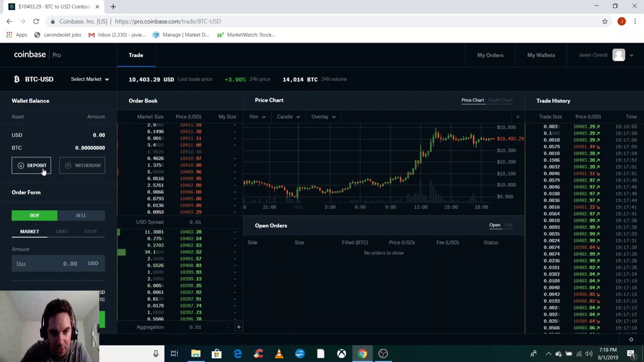Click the chart scroll-right arrow
Screen dimensions: 644x362
click(518, 117)
